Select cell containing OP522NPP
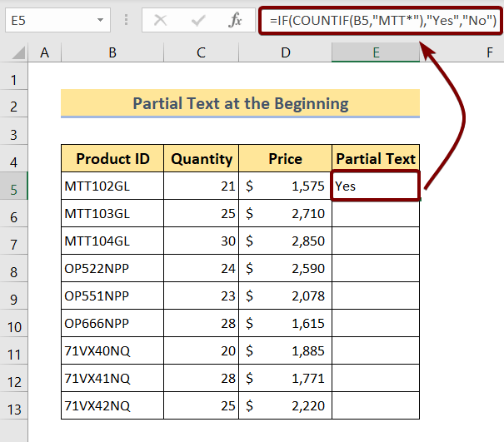Image resolution: width=504 pixels, height=442 pixels. 112,268
